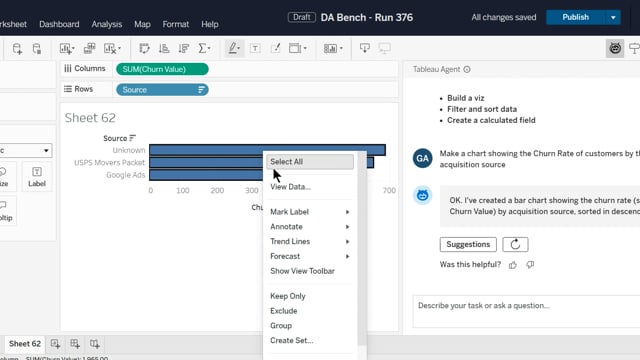Expand the Totals dropdown arrow
This screenshot has height=360, width=640.
tap(209, 49)
